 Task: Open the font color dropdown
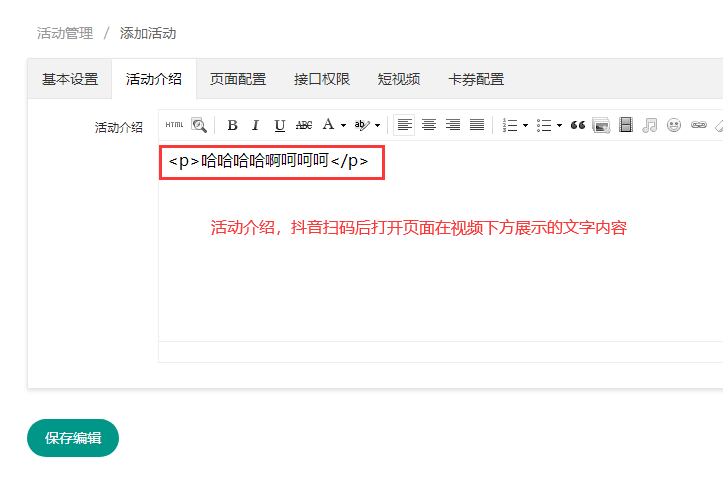coord(343,125)
